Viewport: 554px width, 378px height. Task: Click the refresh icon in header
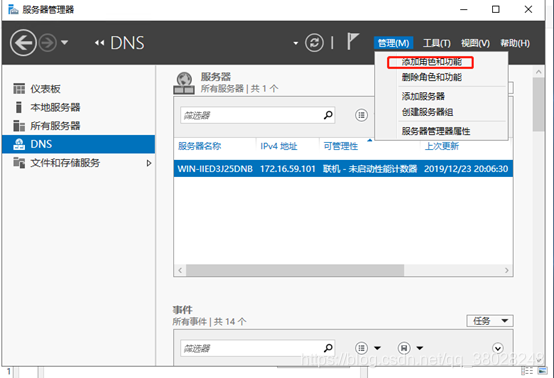(x=314, y=43)
